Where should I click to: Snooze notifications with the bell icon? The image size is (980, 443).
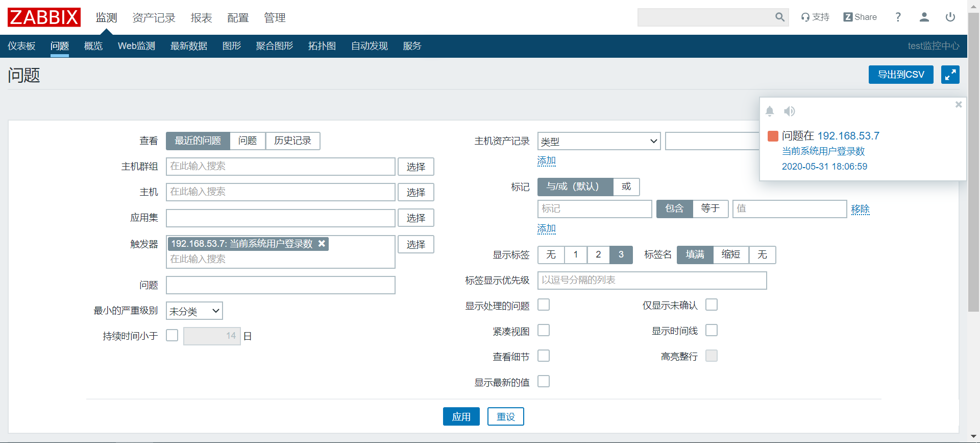(770, 111)
